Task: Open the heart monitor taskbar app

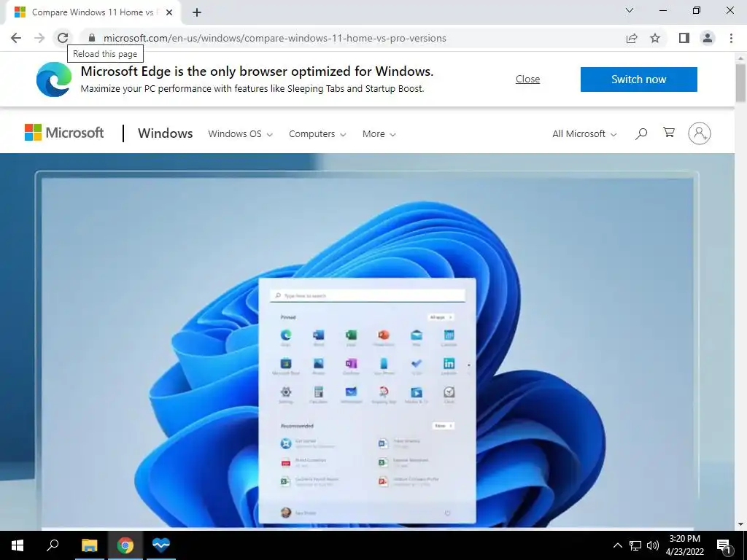Action: coord(161,545)
